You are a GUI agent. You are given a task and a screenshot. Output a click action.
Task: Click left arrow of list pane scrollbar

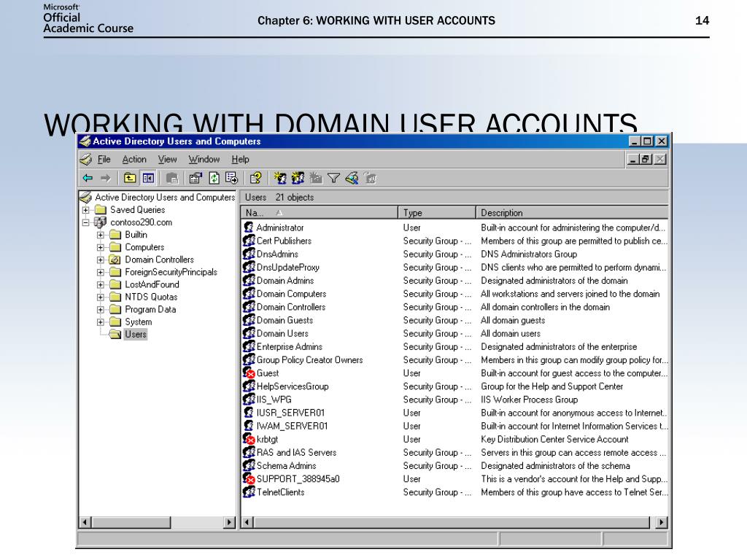247,522
